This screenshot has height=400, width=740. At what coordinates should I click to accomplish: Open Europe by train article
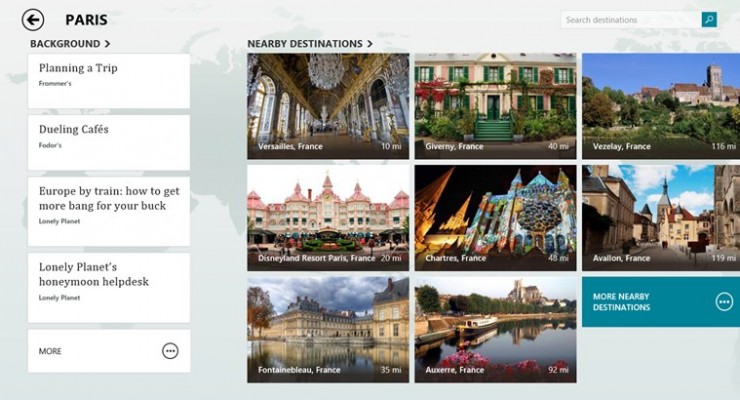pos(109,211)
